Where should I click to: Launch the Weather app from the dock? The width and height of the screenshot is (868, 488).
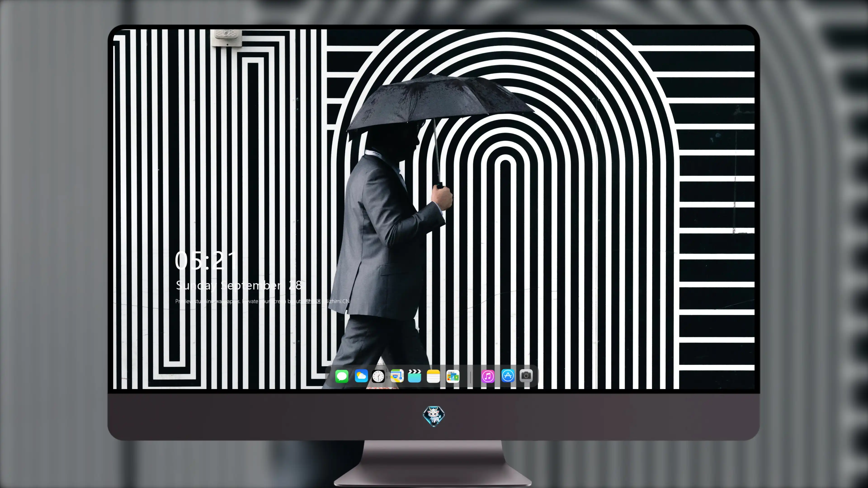coord(361,376)
